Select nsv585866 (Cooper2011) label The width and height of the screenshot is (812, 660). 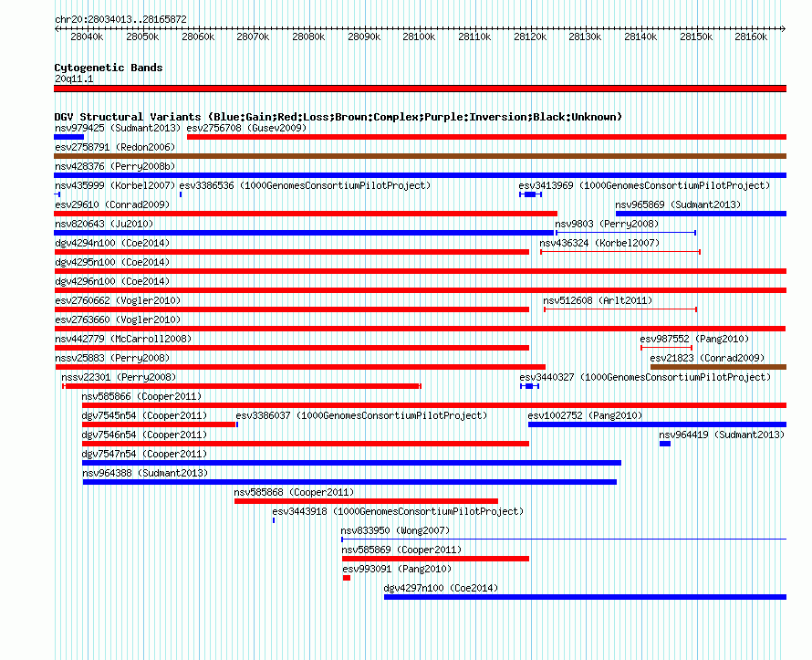point(142,396)
